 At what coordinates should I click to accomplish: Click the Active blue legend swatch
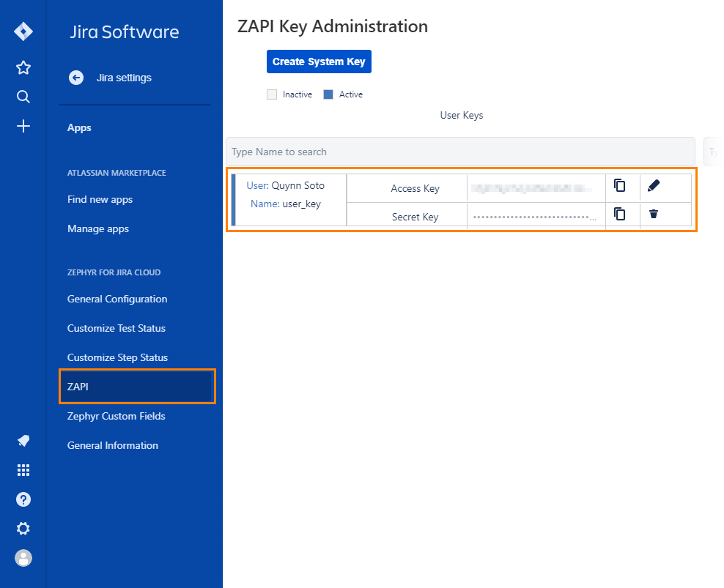click(x=328, y=94)
